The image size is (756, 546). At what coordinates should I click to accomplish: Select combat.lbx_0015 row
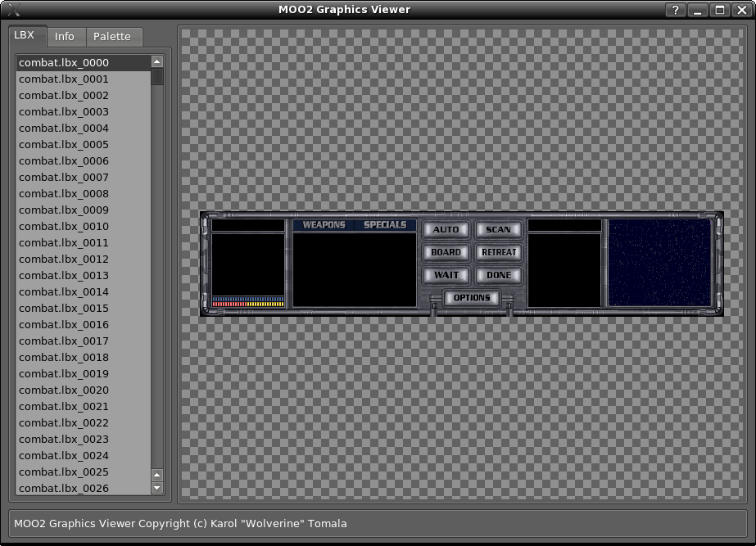84,309
